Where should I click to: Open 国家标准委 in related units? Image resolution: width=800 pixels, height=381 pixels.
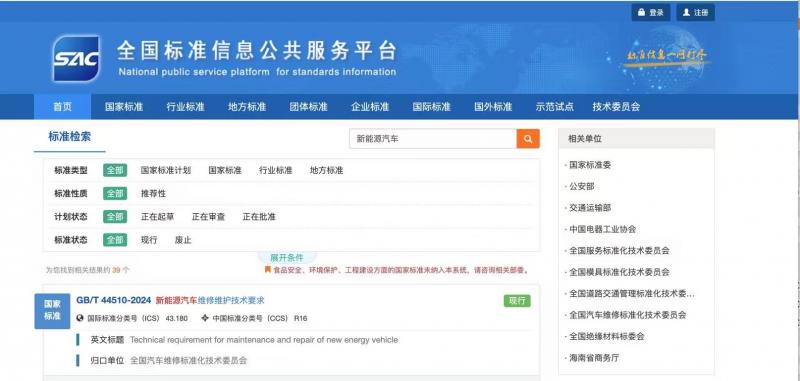pos(590,165)
